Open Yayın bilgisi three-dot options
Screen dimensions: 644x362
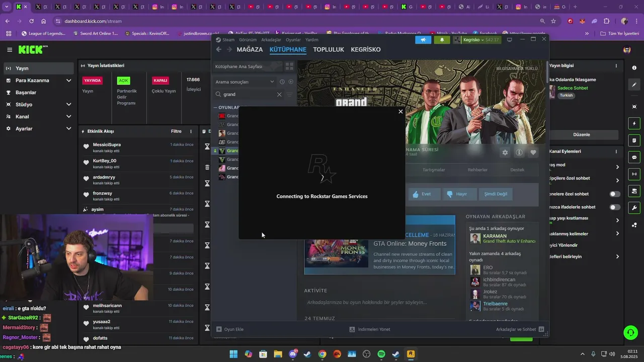(x=616, y=66)
